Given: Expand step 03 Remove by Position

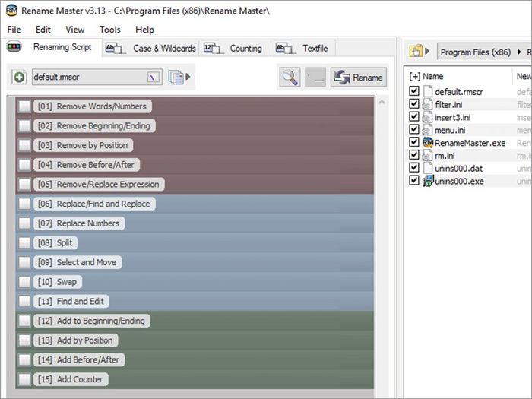Looking at the screenshot, I should (83, 145).
